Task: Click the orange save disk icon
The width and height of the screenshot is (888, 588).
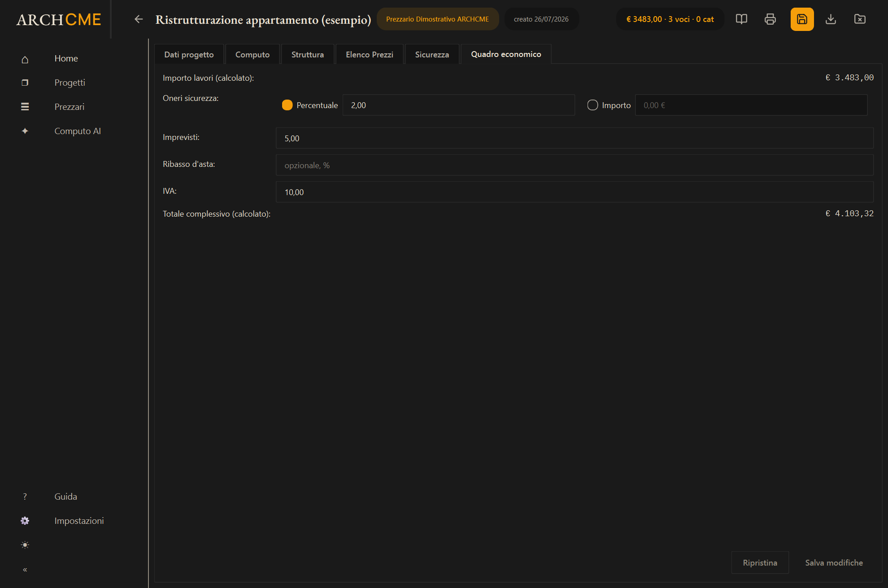Action: pyautogui.click(x=802, y=19)
